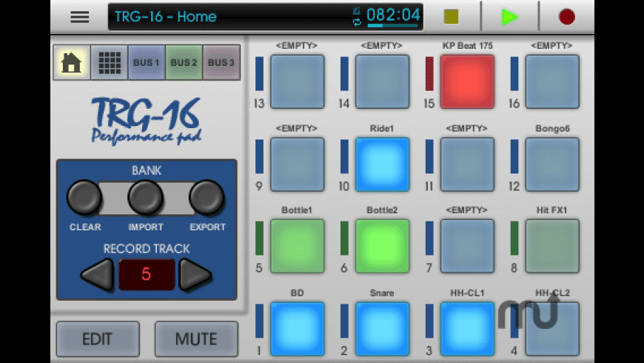Start playback with the green play button
The width and height of the screenshot is (644, 363).
(x=510, y=17)
